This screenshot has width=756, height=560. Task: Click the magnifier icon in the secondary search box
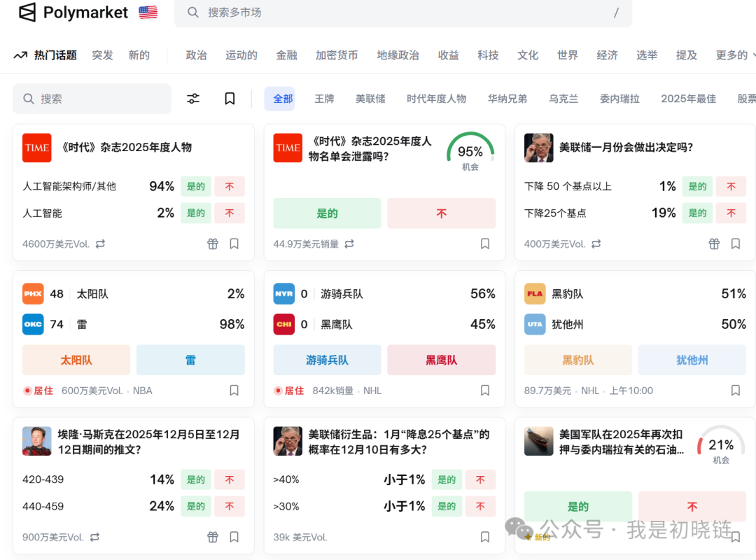[x=29, y=98]
